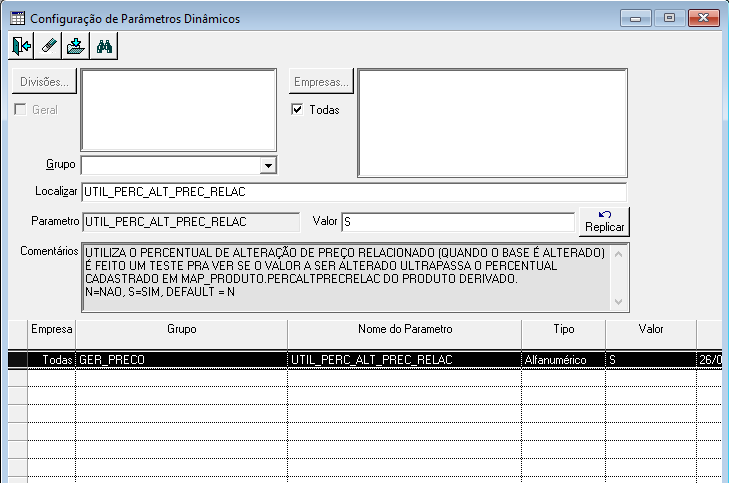Minimize the Configuração de Parâmetros window
This screenshot has height=483, width=729.
636,18
